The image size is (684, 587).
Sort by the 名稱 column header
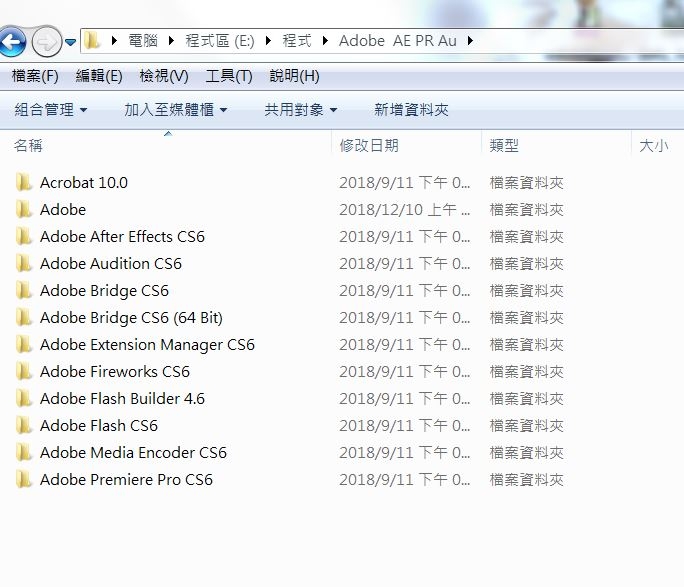point(28,146)
